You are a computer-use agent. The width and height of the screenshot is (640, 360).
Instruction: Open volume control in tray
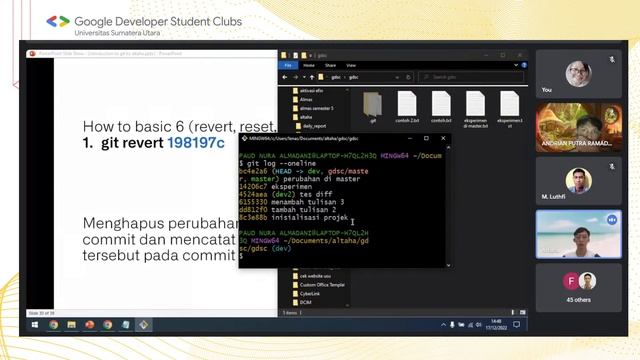[x=479, y=325]
